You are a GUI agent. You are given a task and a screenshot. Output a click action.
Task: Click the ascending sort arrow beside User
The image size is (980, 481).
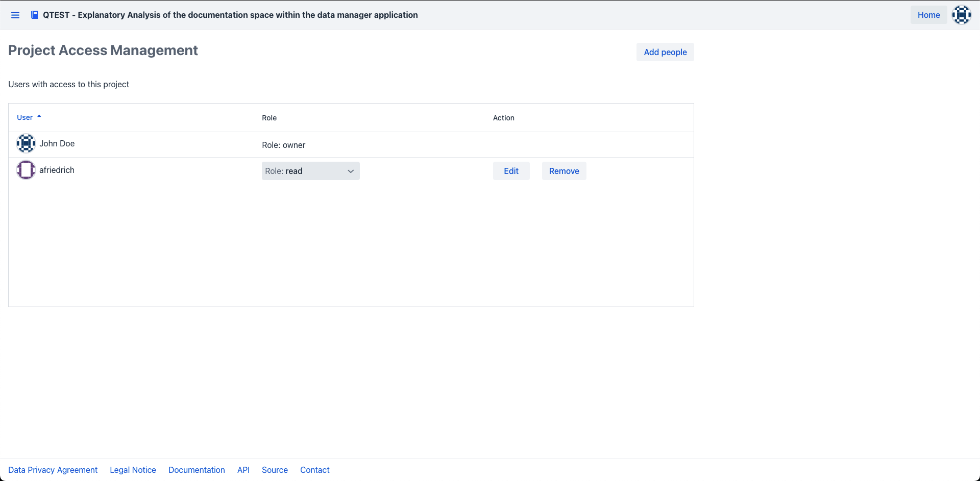[39, 117]
